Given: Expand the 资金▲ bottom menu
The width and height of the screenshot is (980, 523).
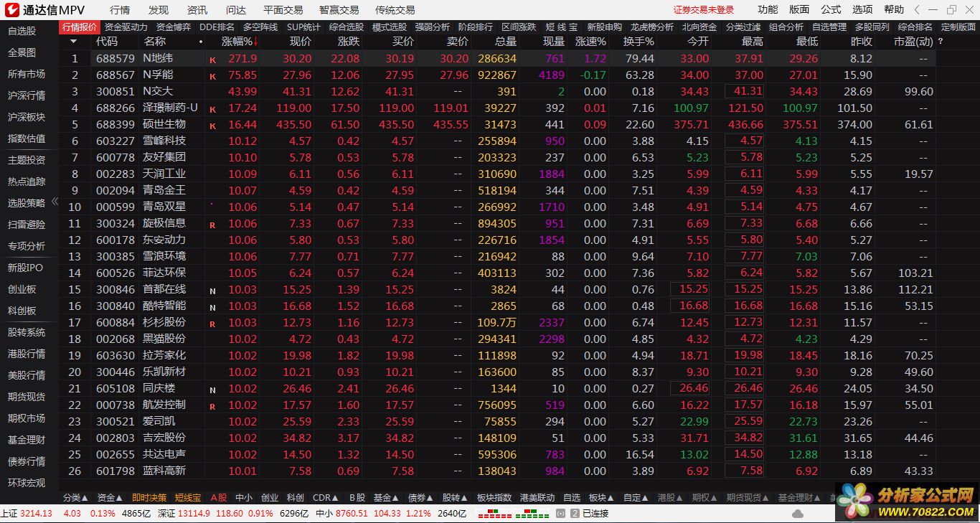Looking at the screenshot, I should point(110,497).
